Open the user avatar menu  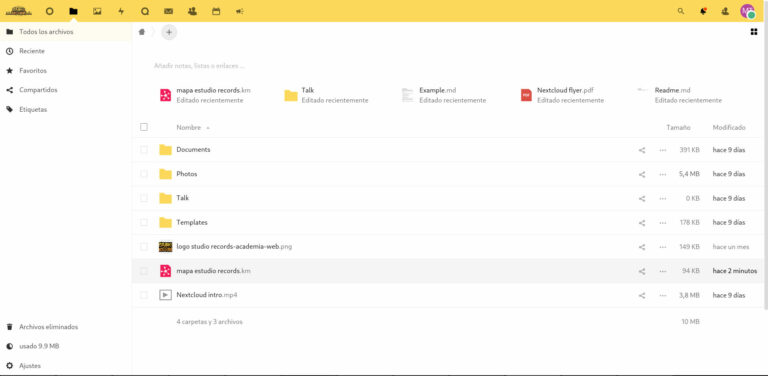747,11
